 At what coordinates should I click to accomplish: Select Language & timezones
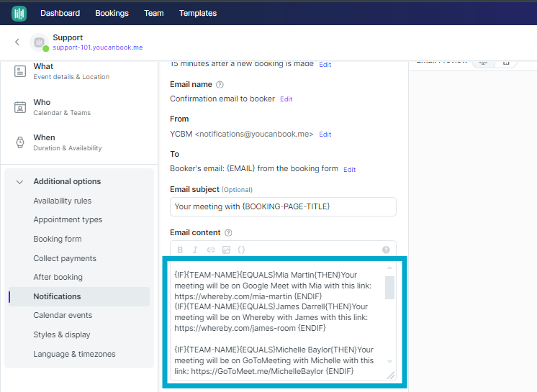coord(74,354)
